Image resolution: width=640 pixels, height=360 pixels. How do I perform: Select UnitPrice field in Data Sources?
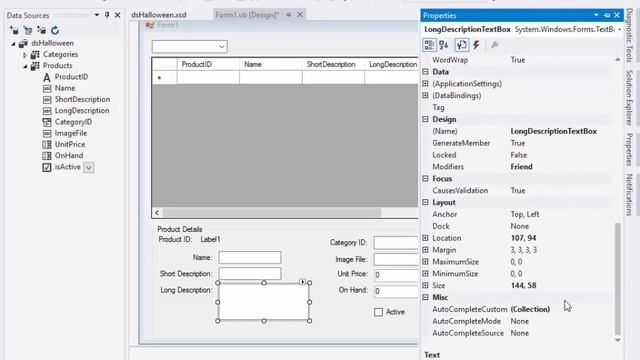click(70, 144)
